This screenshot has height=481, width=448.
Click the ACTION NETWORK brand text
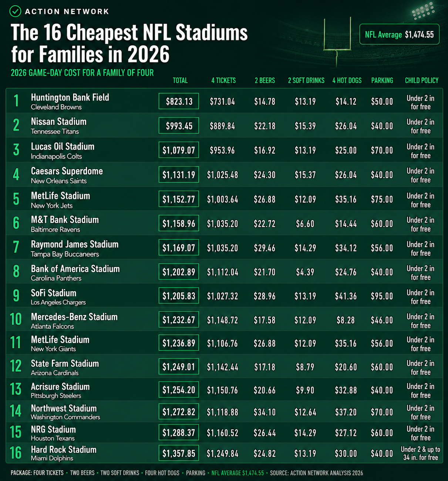[x=67, y=11]
